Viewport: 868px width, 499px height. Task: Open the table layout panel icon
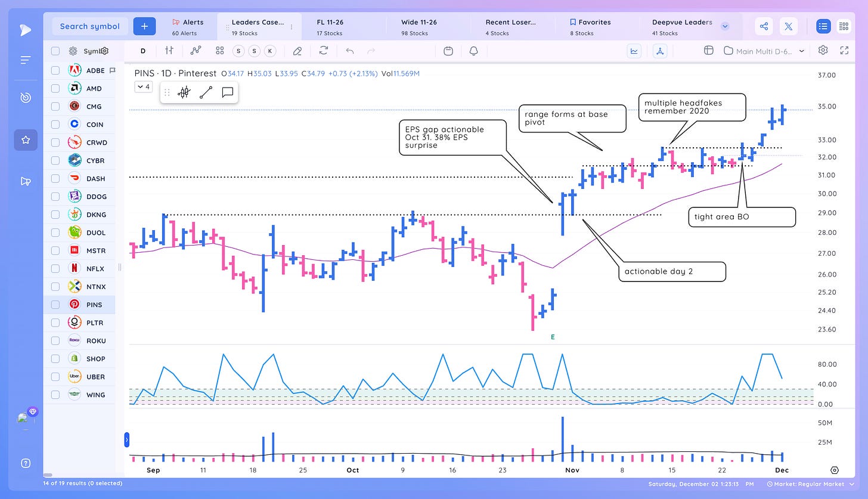[708, 51]
